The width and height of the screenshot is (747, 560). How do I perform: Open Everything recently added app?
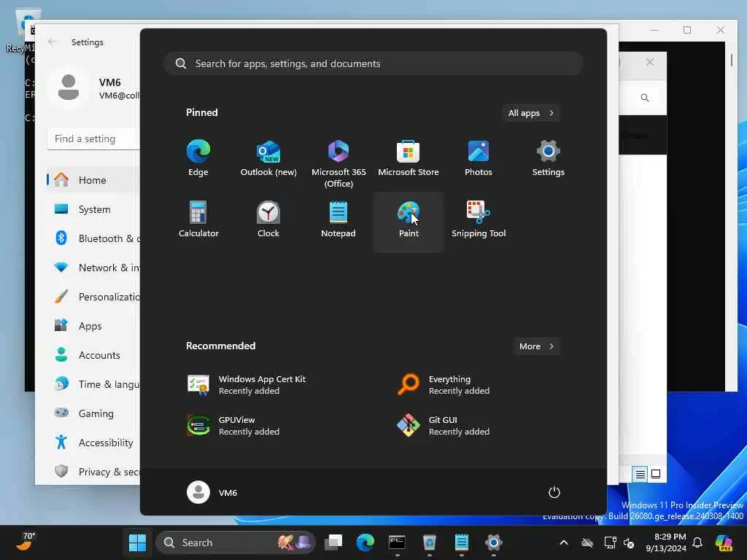point(444,385)
